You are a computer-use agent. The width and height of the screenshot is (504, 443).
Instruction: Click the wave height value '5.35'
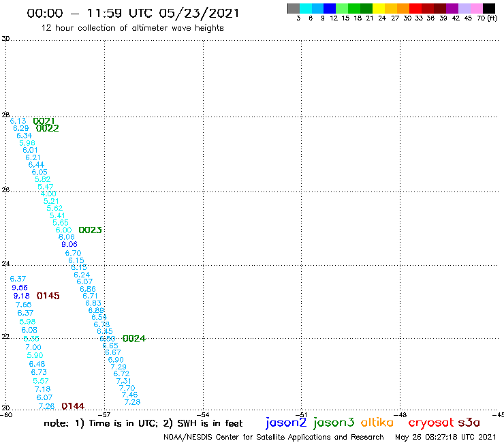point(31,339)
